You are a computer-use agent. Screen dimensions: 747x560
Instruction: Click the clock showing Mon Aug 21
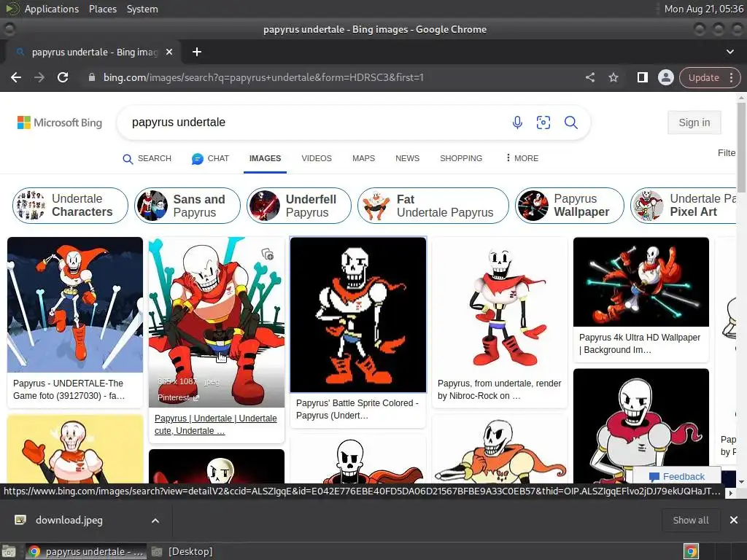click(x=704, y=9)
